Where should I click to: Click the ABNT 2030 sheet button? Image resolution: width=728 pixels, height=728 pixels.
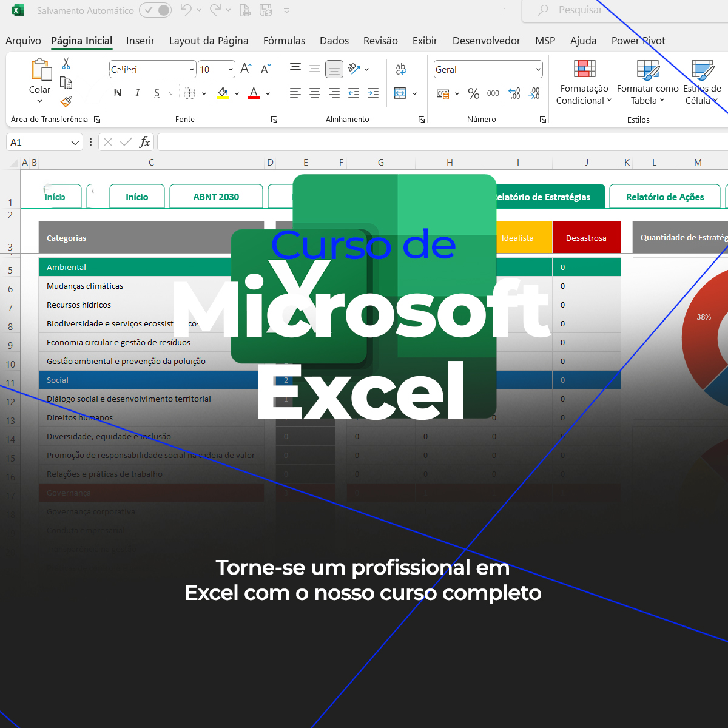point(216,197)
